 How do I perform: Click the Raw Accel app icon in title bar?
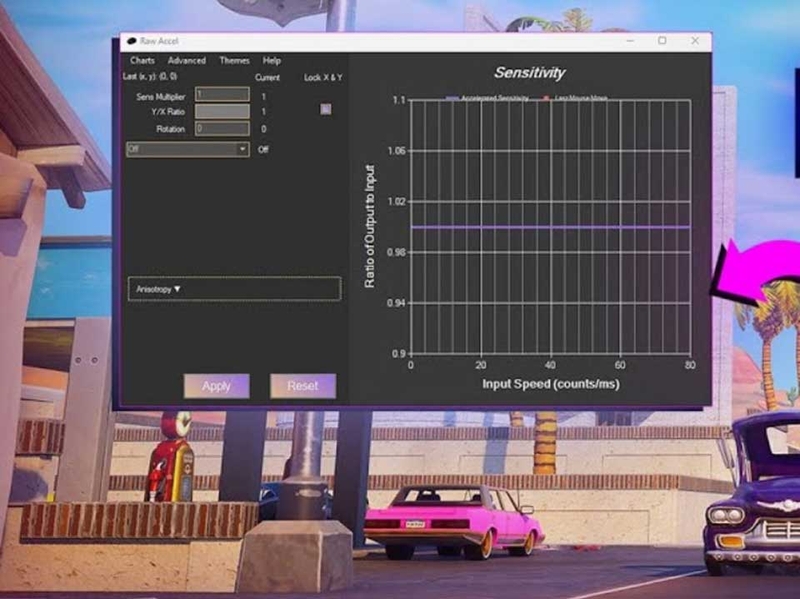tap(132, 41)
